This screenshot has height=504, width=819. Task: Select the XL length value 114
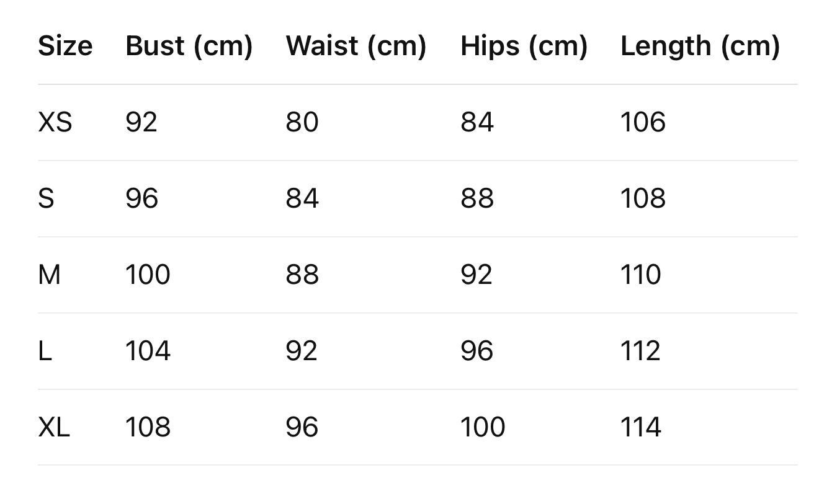coord(641,427)
